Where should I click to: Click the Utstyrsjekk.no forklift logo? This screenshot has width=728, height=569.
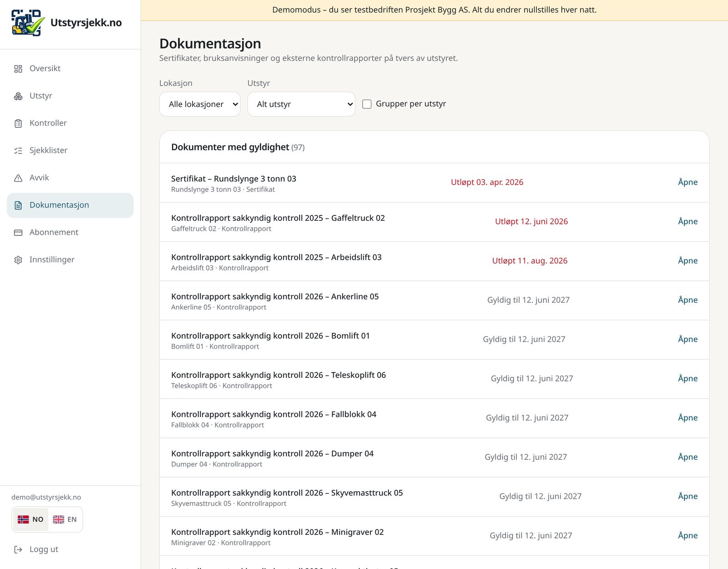point(28,23)
